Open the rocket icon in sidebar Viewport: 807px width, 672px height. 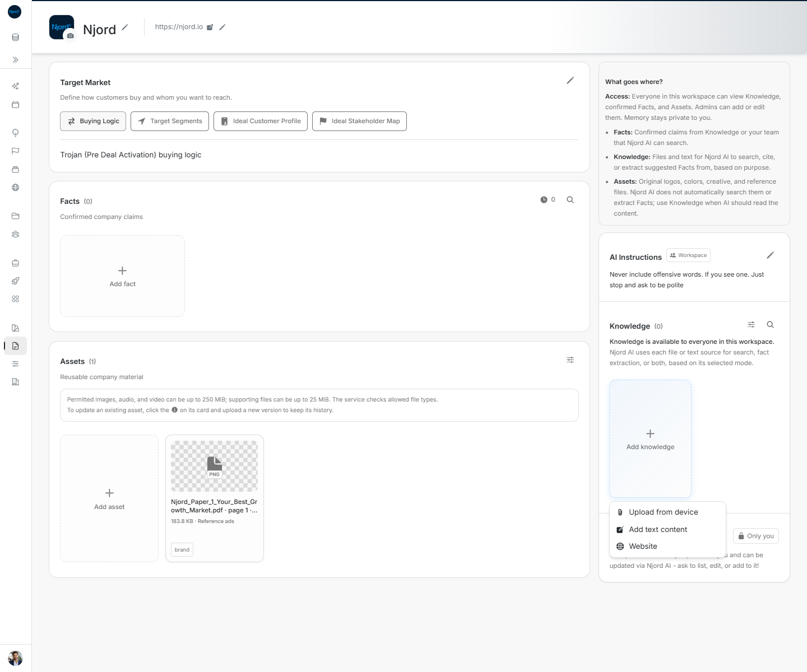pyautogui.click(x=15, y=281)
